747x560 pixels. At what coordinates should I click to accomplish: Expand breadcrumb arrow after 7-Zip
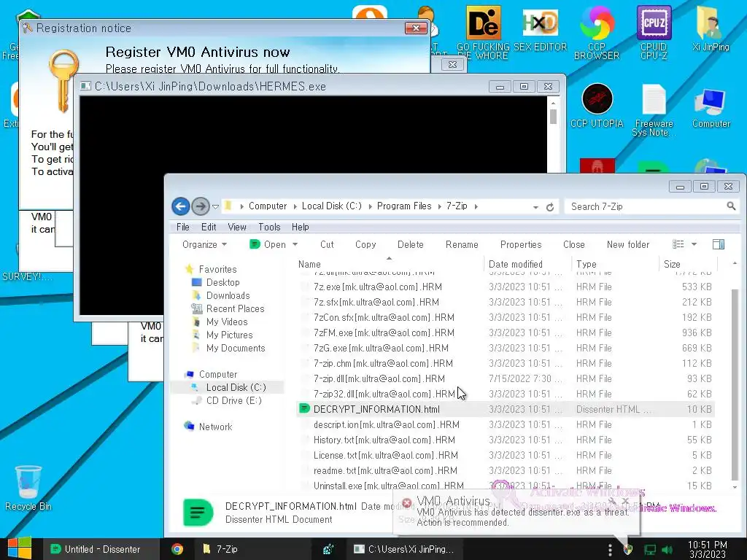coord(476,206)
